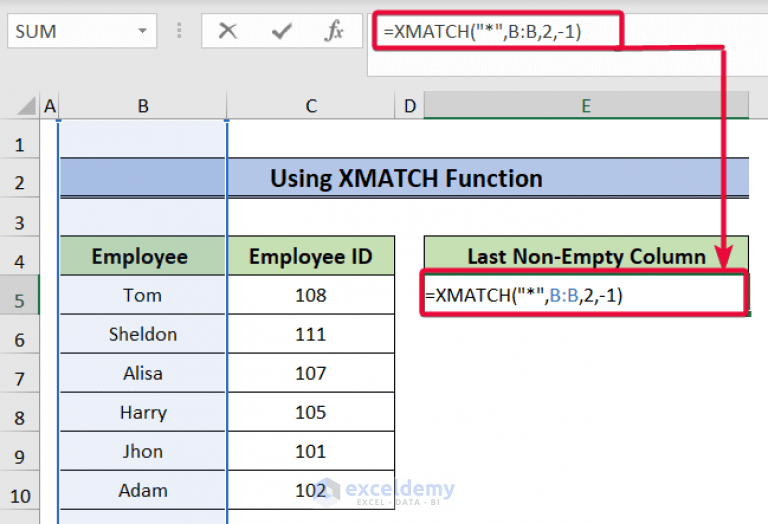Screen dimensions: 768x524
Task: Click the Select All corner triangle
Action: (x=26, y=105)
